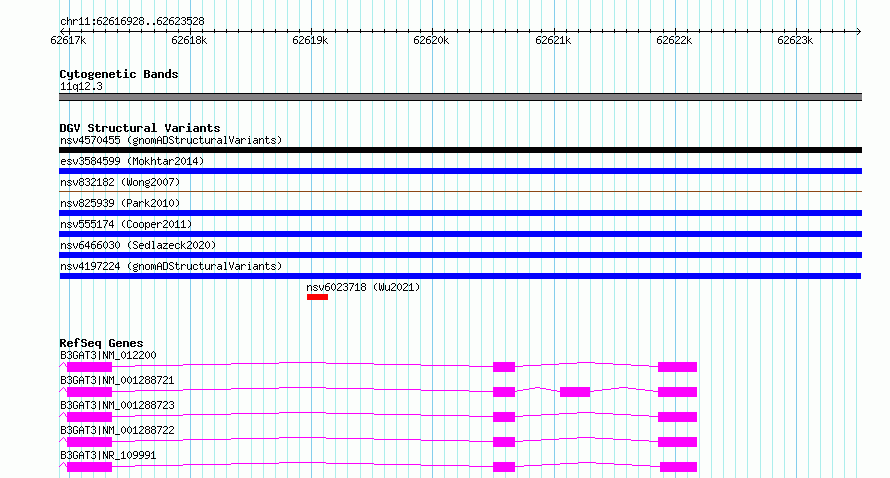Click the gray 11q12.3 cytoband bar
890x478 pixels.
pos(460,97)
